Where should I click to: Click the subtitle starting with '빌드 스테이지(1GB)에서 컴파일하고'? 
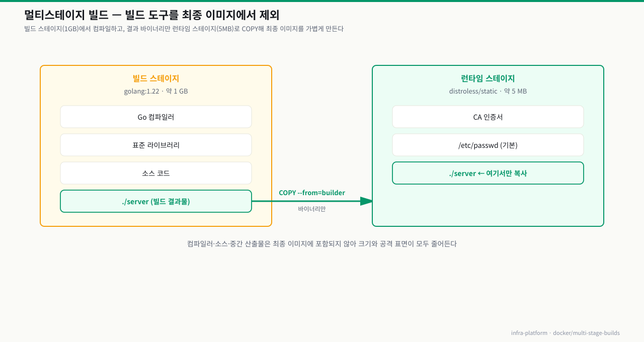[x=184, y=29]
